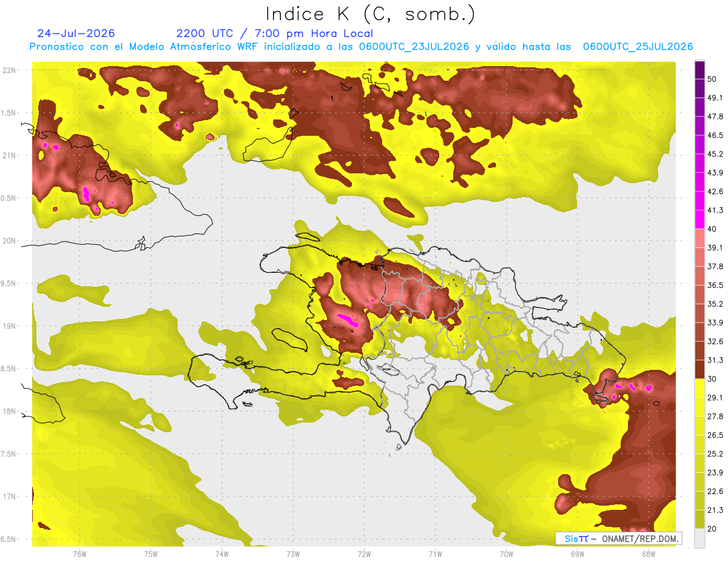Select the date text "24-Jul-2026"
The width and height of the screenshot is (728, 562).
tap(76, 33)
